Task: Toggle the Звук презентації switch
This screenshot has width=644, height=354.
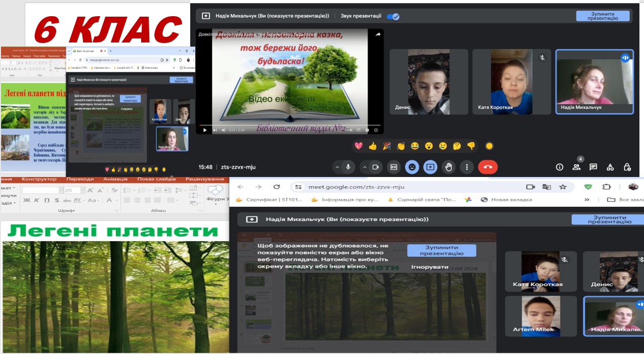Action: (x=393, y=16)
